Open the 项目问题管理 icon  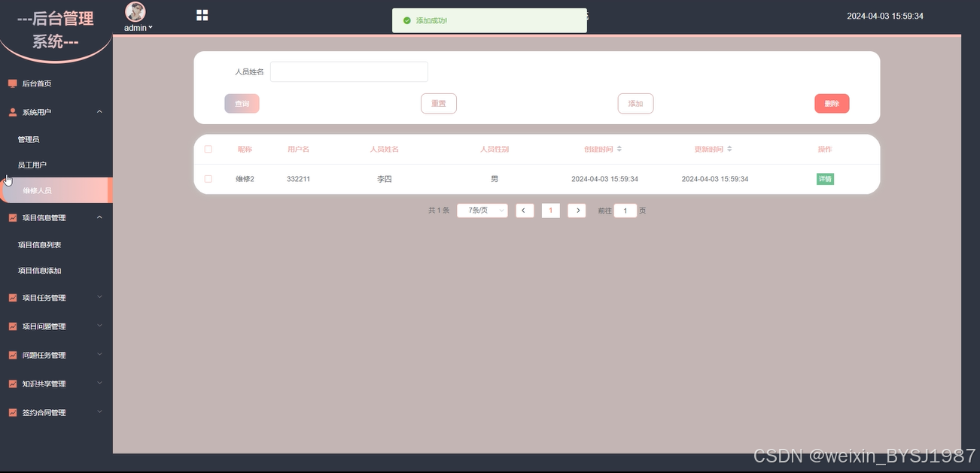click(x=11, y=326)
